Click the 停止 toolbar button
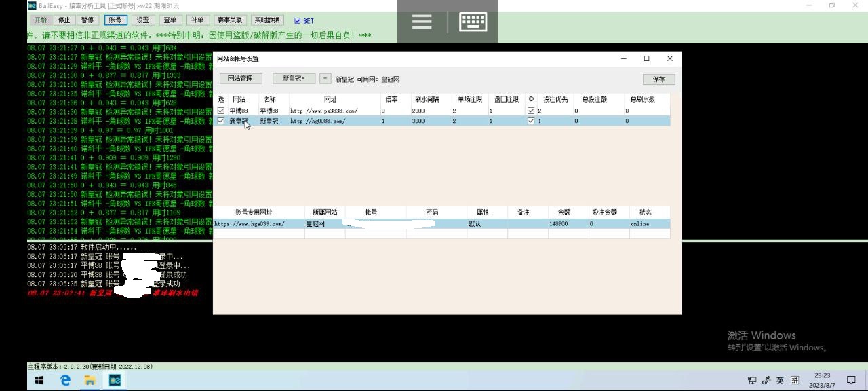Image resolution: width=868 pixels, height=391 pixels. point(64,20)
